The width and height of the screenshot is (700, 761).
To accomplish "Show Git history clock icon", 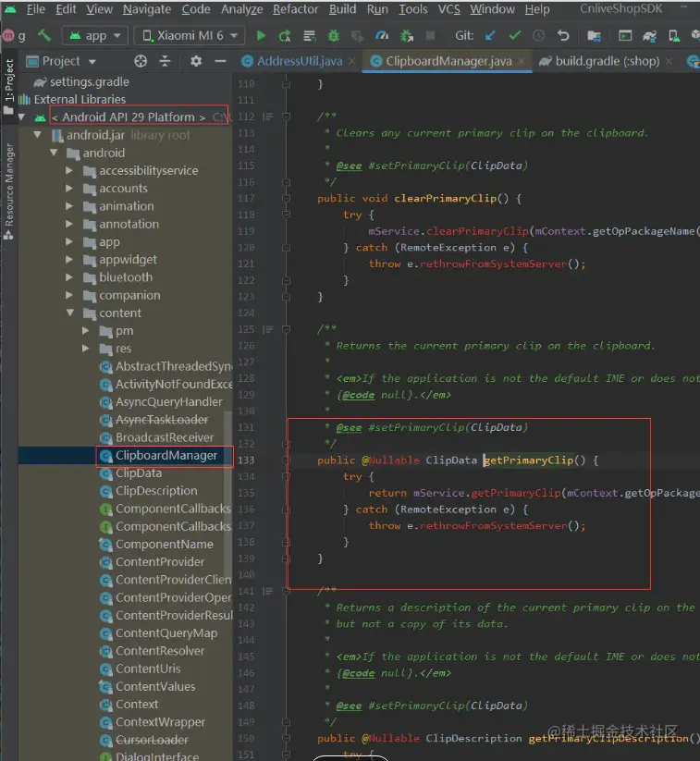I will tap(538, 35).
